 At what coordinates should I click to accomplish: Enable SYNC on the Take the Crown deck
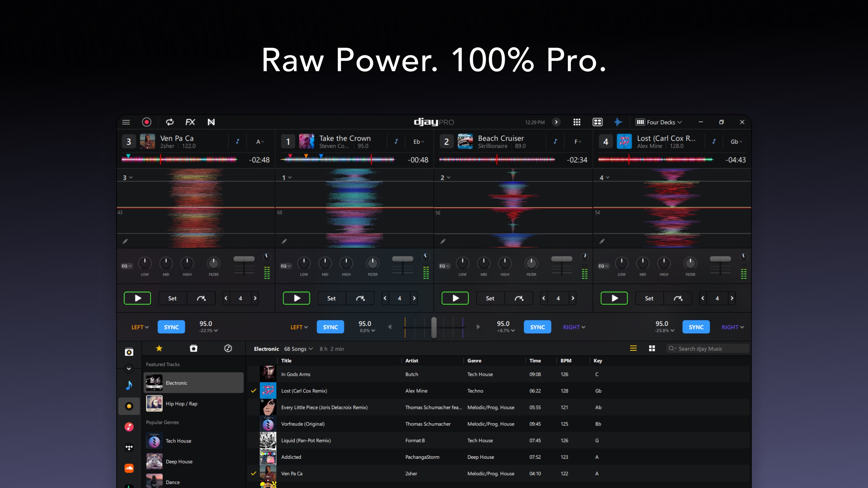click(x=330, y=327)
